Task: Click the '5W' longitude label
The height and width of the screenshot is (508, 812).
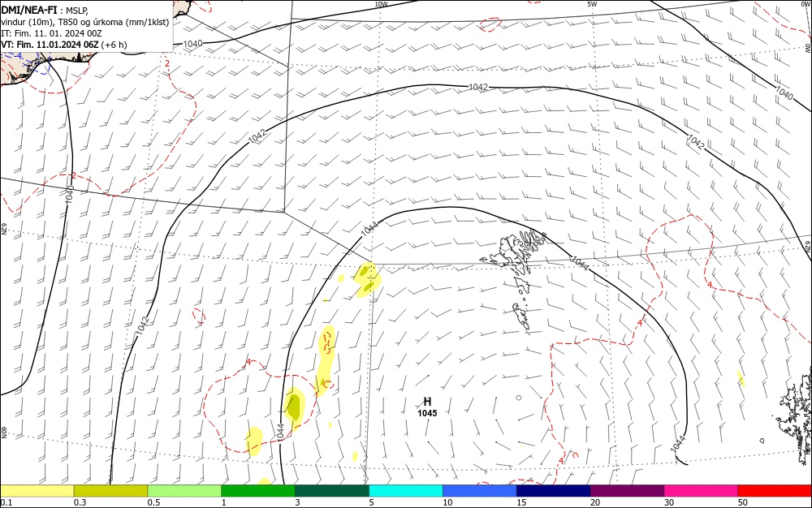Action: pos(592,4)
